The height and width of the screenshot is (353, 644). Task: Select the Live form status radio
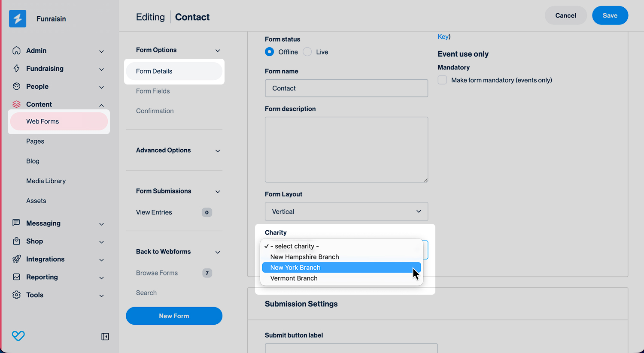click(x=307, y=52)
